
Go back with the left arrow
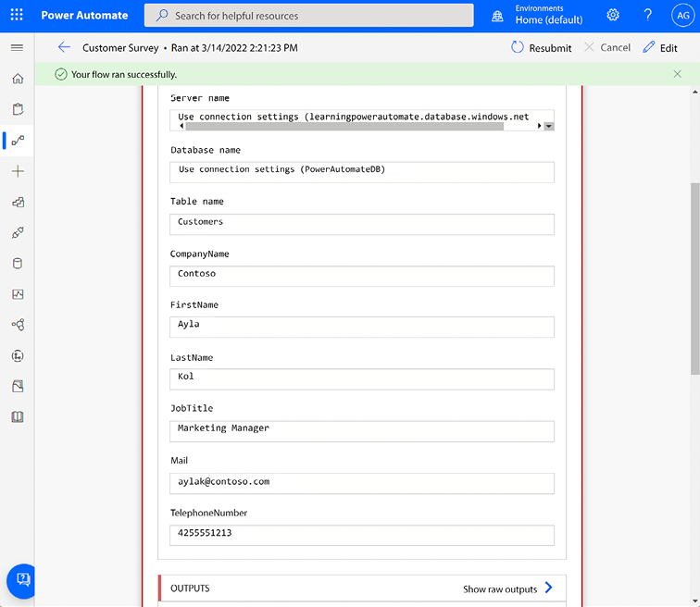click(x=64, y=47)
